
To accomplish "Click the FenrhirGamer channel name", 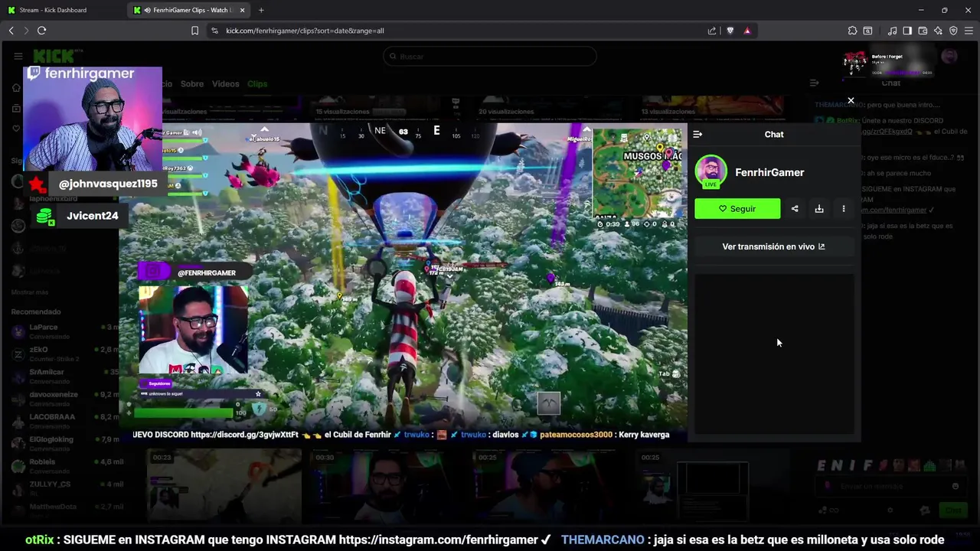I will pyautogui.click(x=769, y=172).
